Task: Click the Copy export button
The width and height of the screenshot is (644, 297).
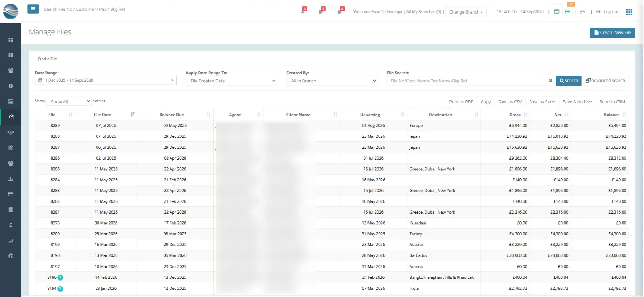Action: pyautogui.click(x=486, y=102)
